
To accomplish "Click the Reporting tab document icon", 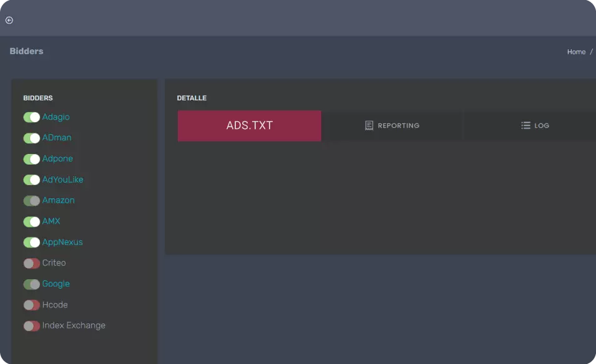I will tap(369, 125).
